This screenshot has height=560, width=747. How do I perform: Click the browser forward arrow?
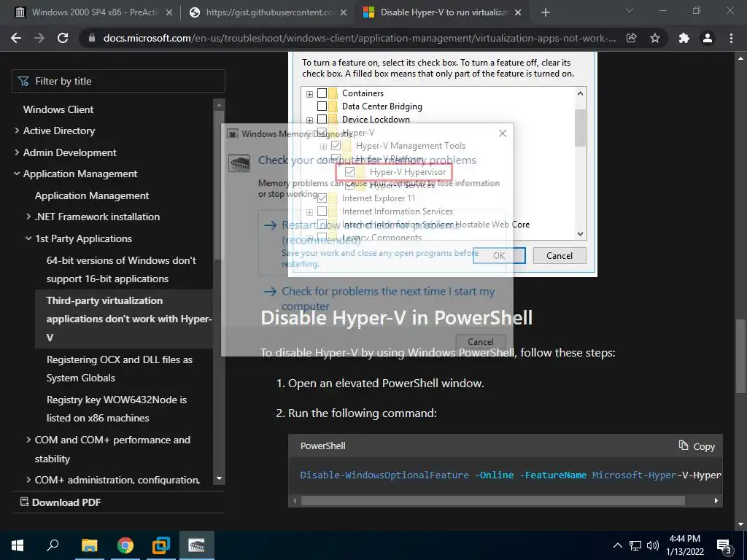pyautogui.click(x=39, y=38)
